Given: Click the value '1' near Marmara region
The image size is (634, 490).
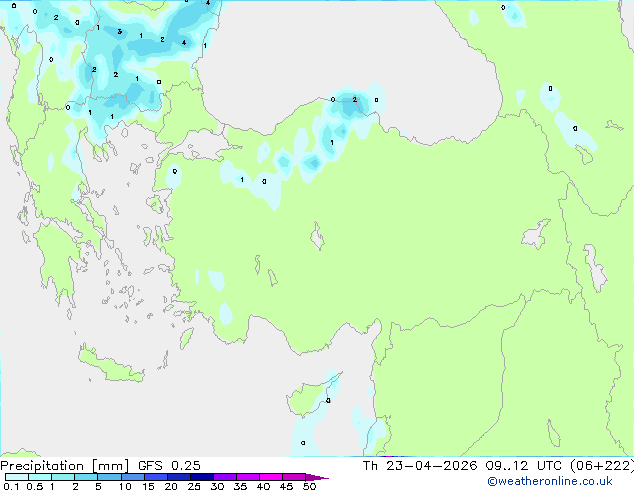Looking at the screenshot, I should coord(242,180).
